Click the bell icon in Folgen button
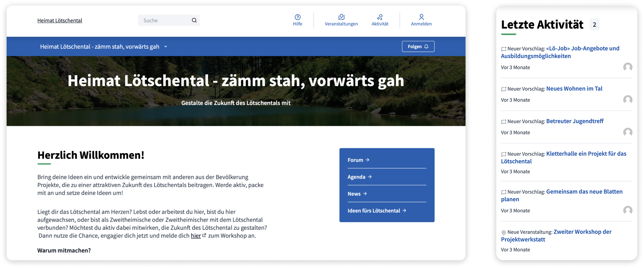This screenshot has height=268, width=644. click(427, 47)
